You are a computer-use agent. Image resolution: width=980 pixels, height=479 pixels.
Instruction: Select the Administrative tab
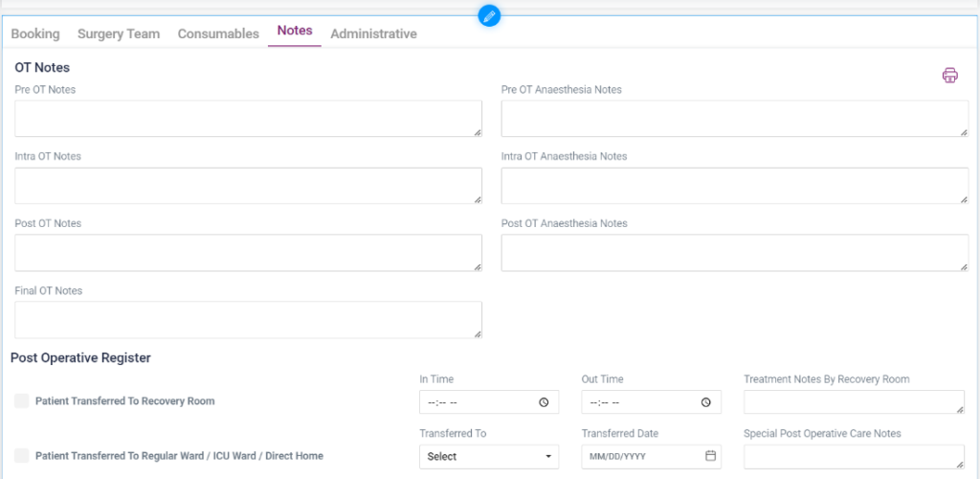click(x=373, y=34)
